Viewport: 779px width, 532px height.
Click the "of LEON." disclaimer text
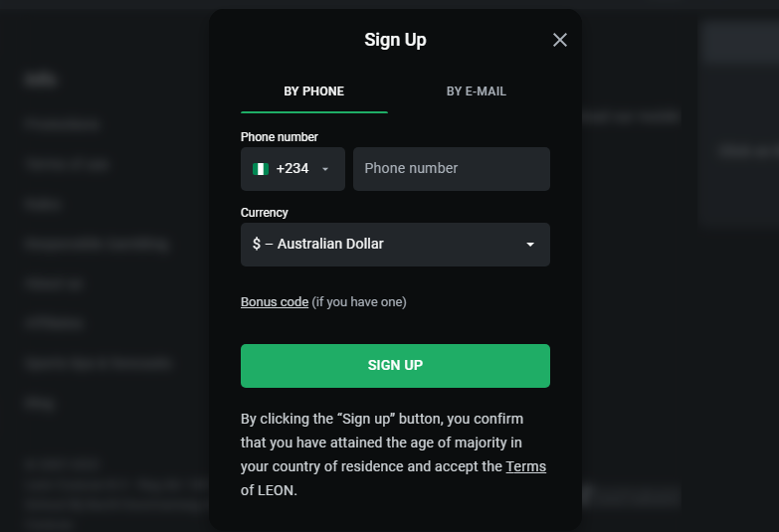[270, 490]
